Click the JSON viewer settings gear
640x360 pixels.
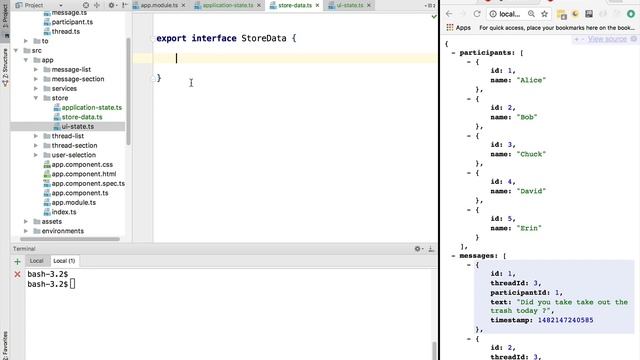(633, 39)
